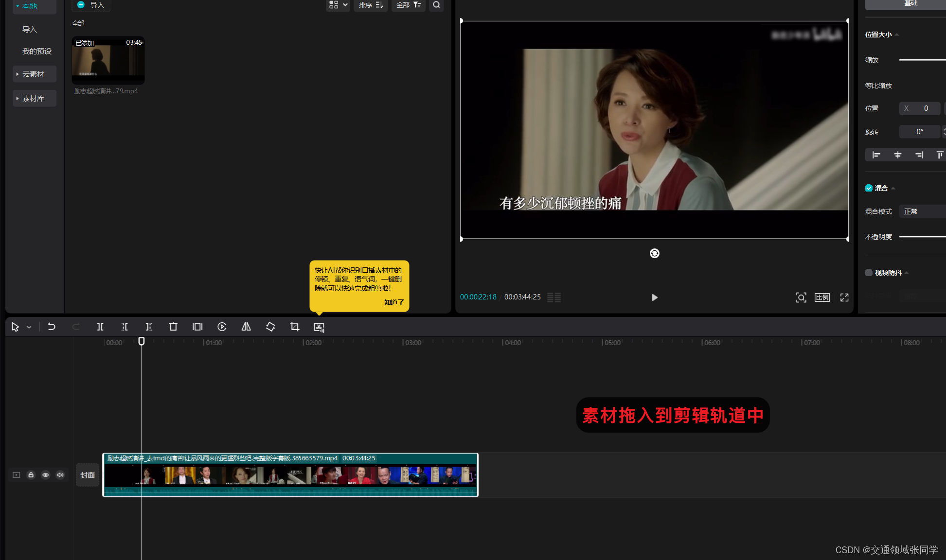Select the crop tool icon

click(295, 327)
